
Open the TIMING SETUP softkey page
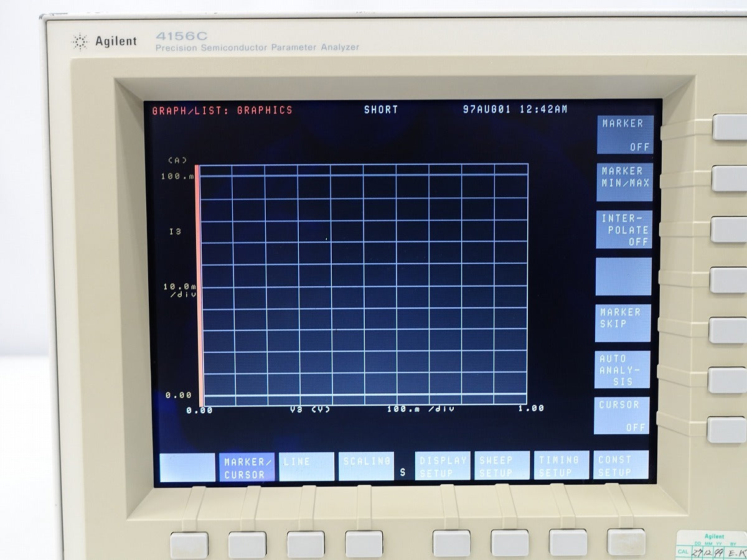pyautogui.click(x=561, y=465)
